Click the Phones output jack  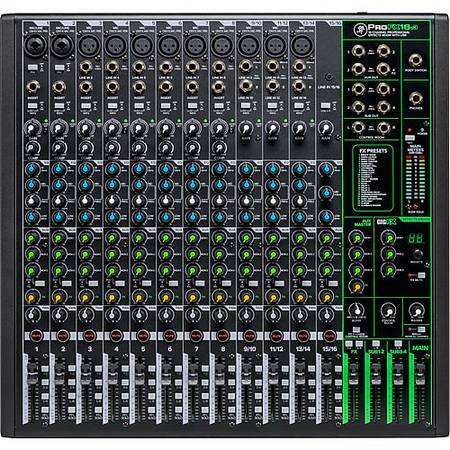415,99
